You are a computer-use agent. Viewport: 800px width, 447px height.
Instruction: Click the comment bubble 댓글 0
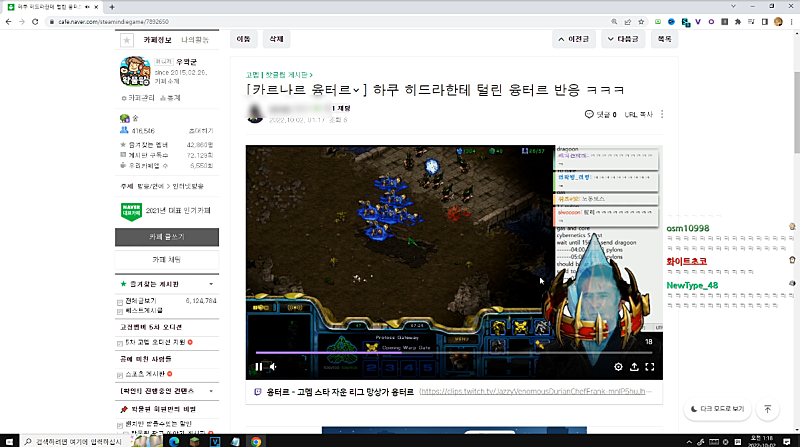[x=601, y=114]
